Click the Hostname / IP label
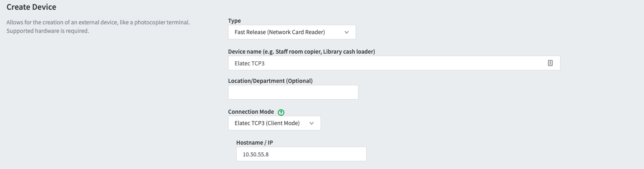Image resolution: width=644 pixels, height=169 pixels. [255, 143]
